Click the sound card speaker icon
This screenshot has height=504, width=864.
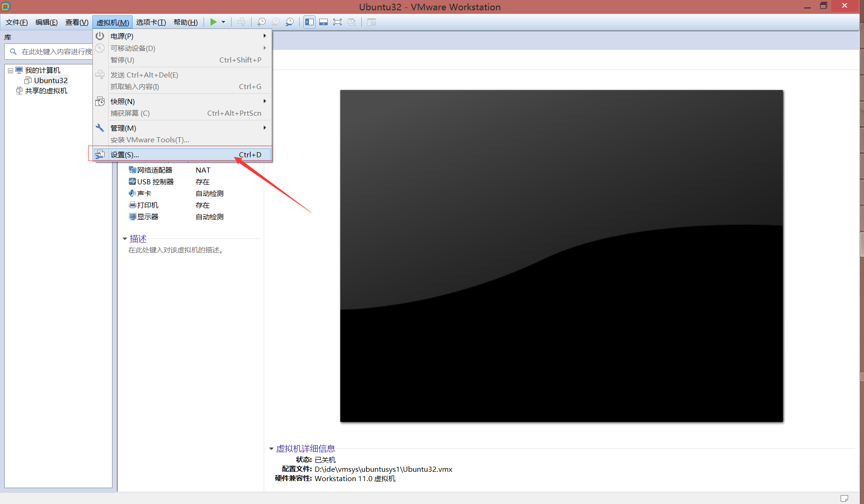point(133,193)
